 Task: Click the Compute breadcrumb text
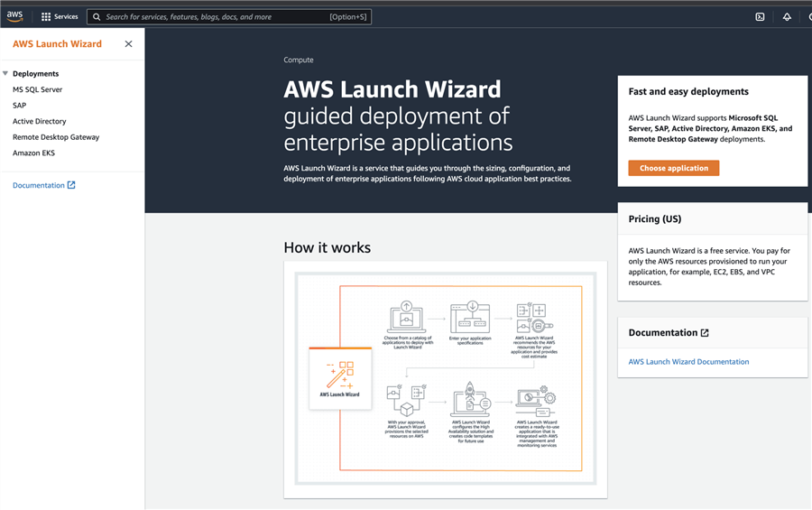tap(299, 60)
